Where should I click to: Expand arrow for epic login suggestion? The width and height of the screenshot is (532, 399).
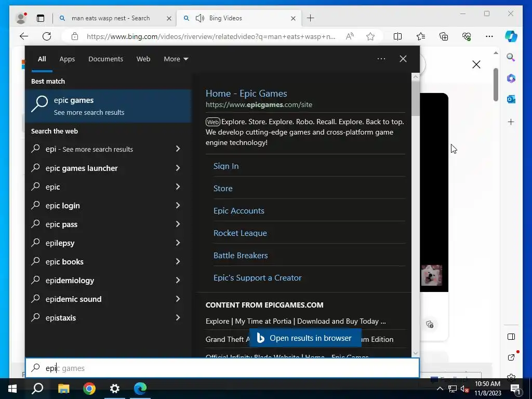tap(178, 205)
